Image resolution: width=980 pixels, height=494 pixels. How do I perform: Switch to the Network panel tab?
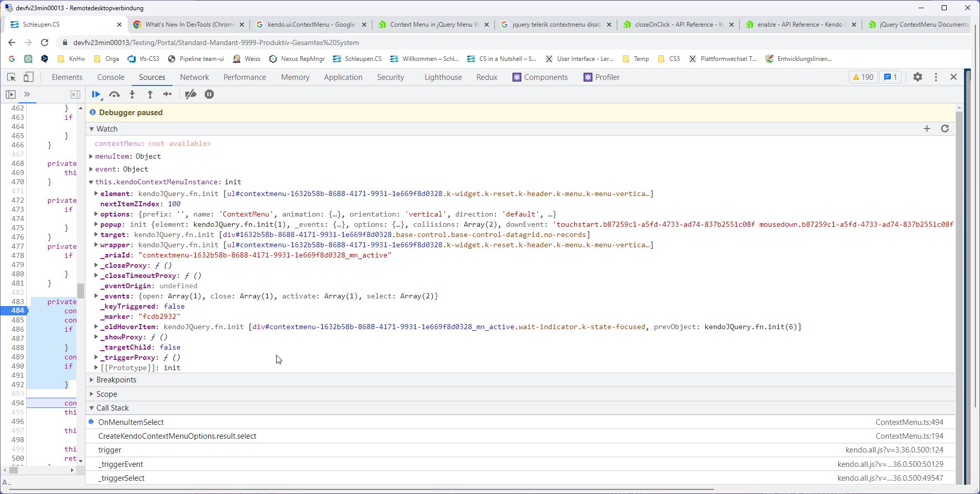point(194,77)
